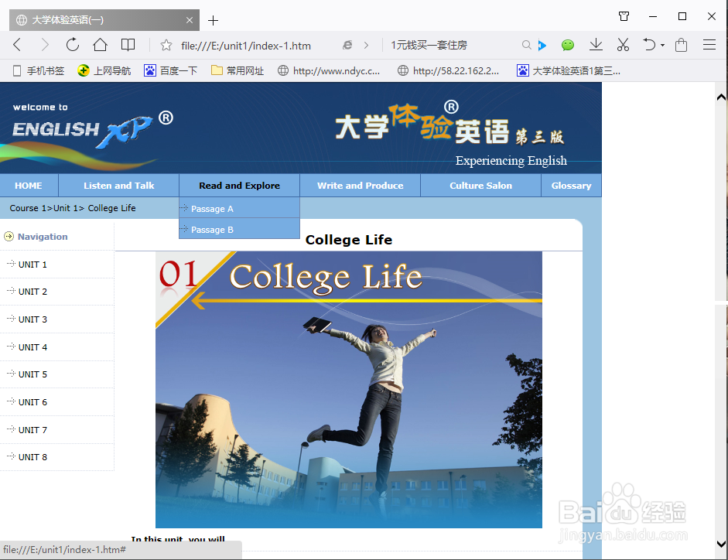
Task: Open the browser home page icon
Action: pyautogui.click(x=100, y=45)
